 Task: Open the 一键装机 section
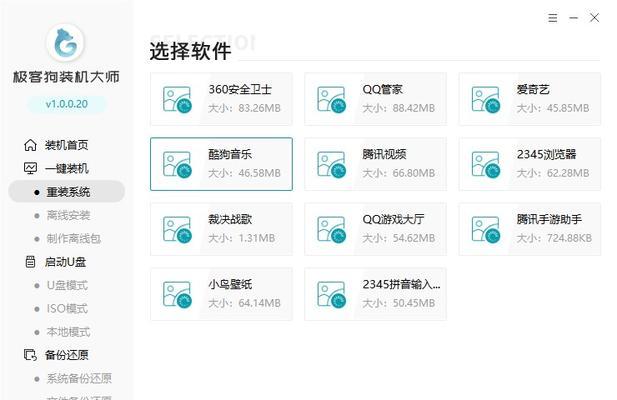[x=66, y=168]
